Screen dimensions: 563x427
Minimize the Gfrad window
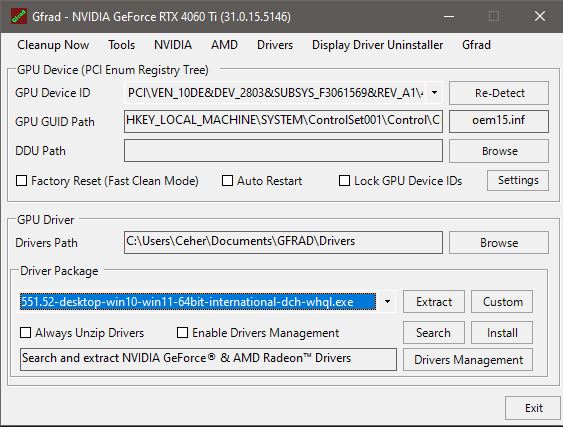pyautogui.click(x=449, y=16)
